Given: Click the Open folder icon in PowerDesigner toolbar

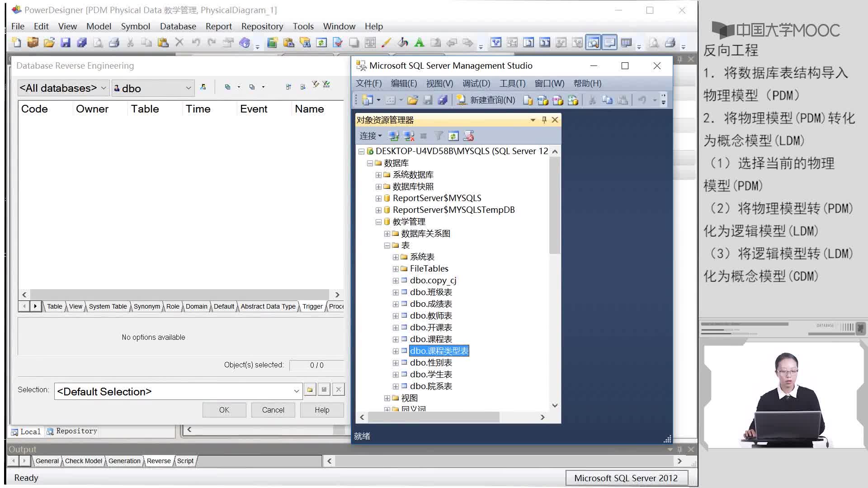Looking at the screenshot, I should point(49,43).
